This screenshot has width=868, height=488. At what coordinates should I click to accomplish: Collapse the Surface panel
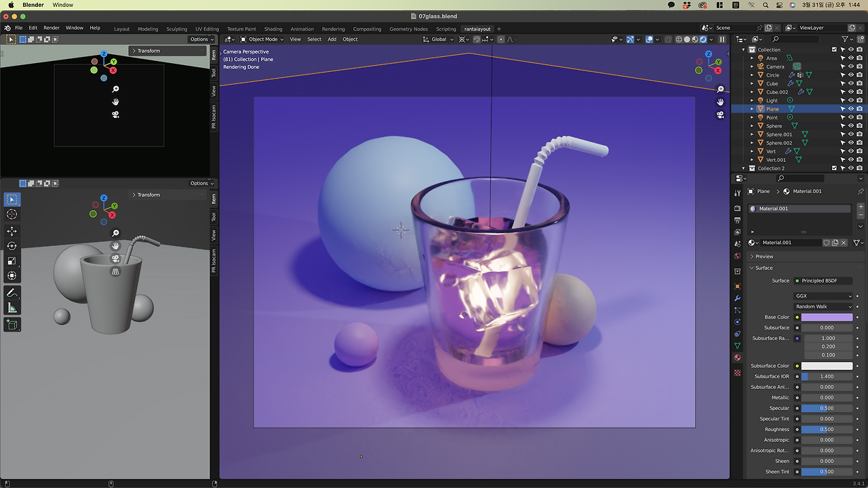tap(764, 268)
